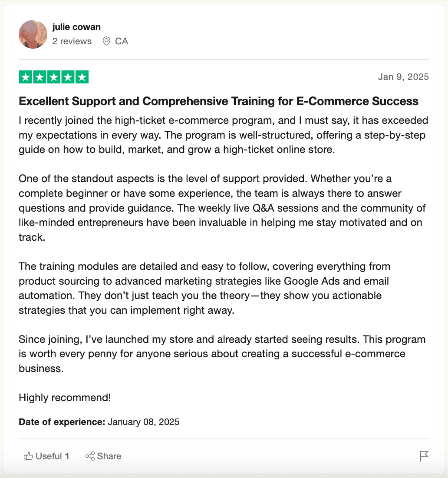Click the middle star of the rating
The width and height of the screenshot is (448, 478).
point(54,77)
